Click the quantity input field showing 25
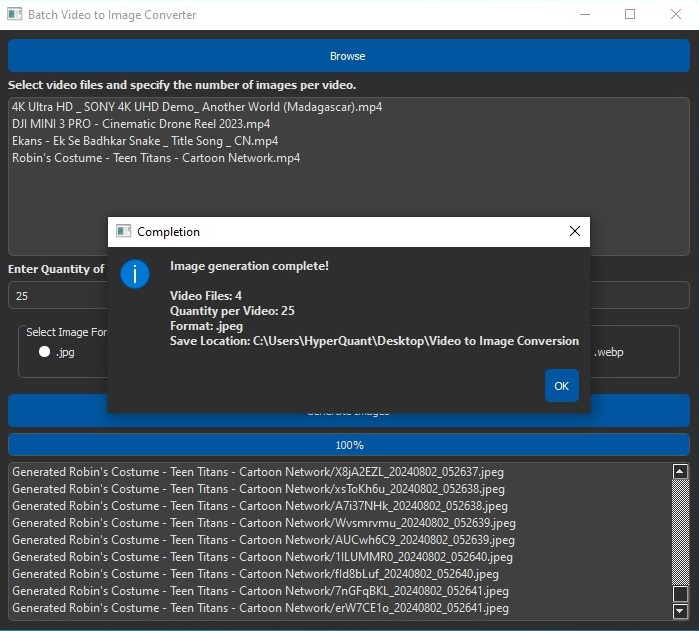 58,296
